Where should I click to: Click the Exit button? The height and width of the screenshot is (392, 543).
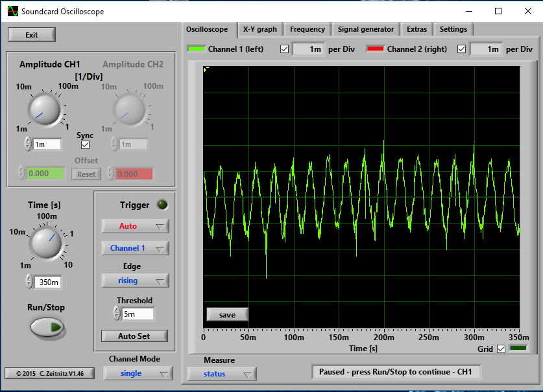click(x=32, y=35)
